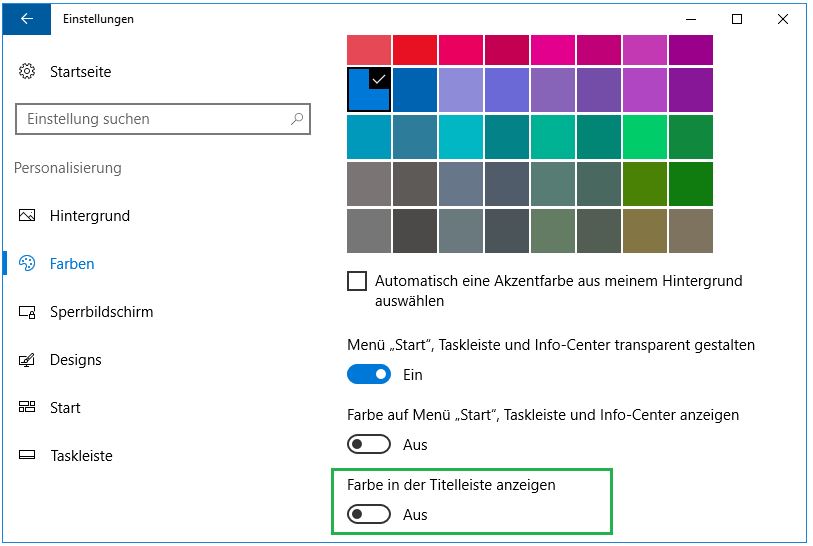813x546 pixels.
Task: Select the bright green color swatch
Action: point(644,137)
